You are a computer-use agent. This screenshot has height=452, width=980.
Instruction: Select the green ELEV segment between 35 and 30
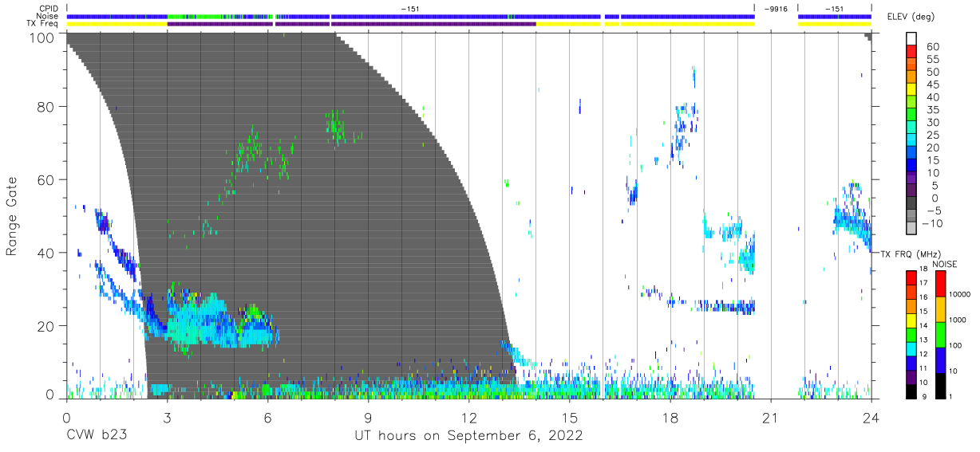911,116
